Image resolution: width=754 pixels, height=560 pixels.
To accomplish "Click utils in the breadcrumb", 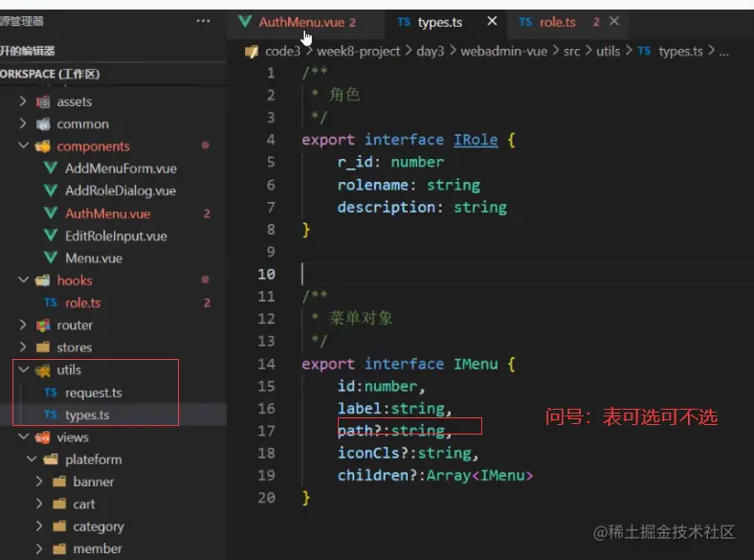I will pos(609,51).
